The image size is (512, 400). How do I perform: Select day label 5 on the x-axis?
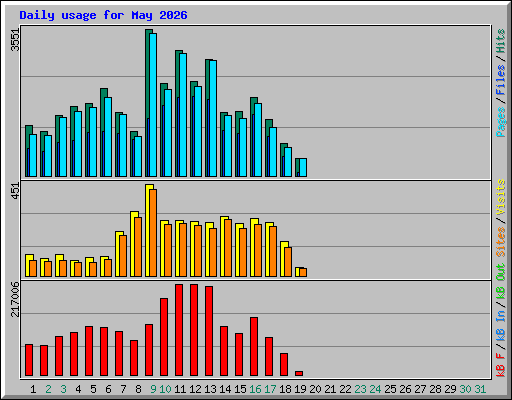(x=93, y=389)
